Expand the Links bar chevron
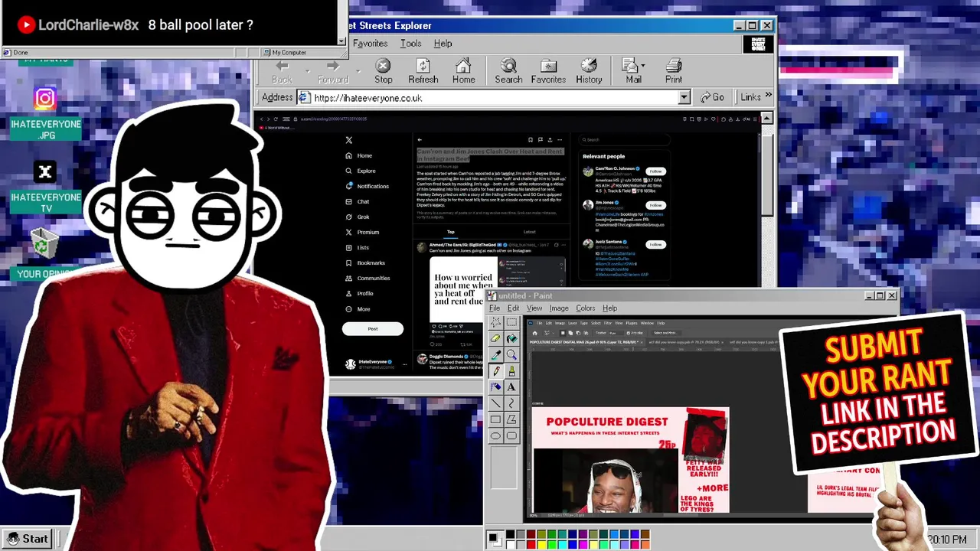The image size is (980, 551). (x=768, y=96)
